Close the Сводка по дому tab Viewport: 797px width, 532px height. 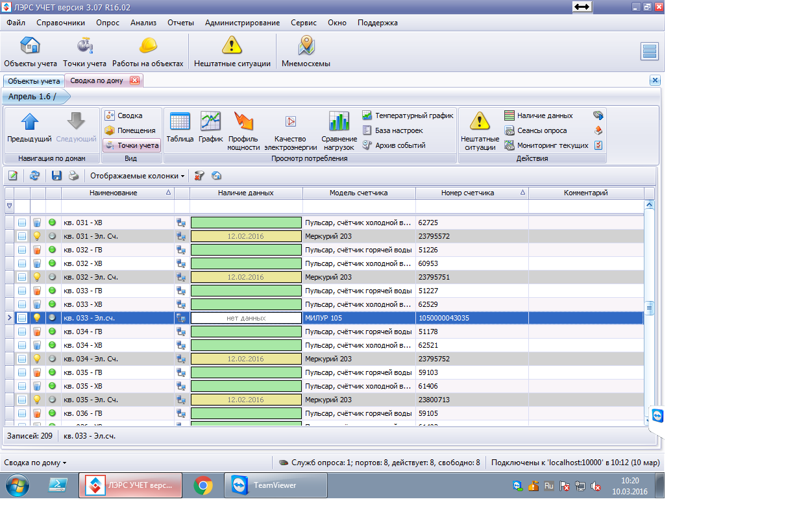click(x=134, y=80)
